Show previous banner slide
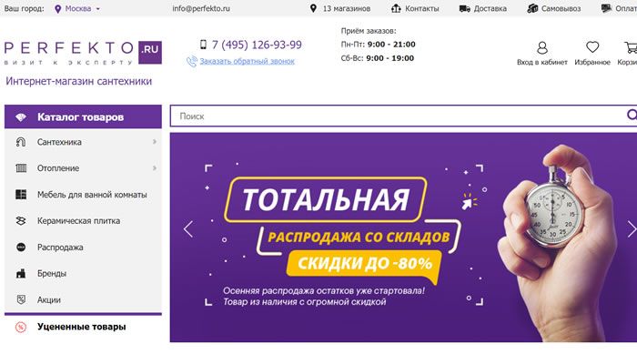This screenshot has height=364, width=637. [188, 229]
